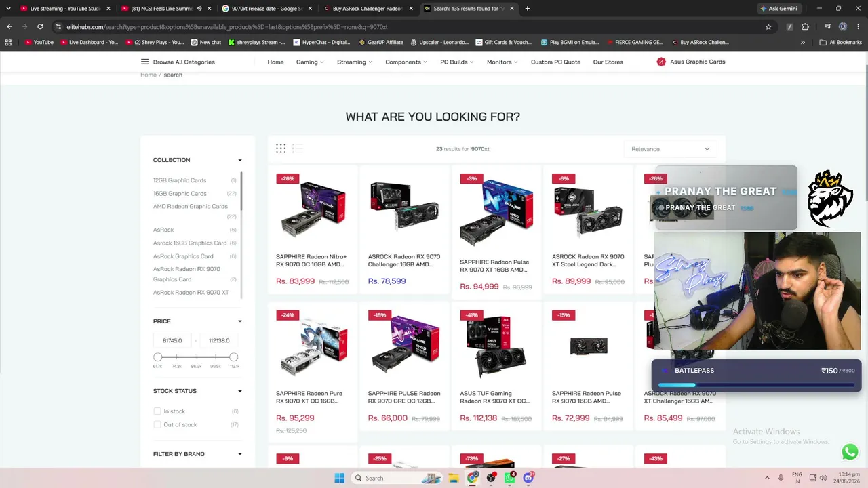
Task: Open Chrome from the taskbar
Action: 473,478
